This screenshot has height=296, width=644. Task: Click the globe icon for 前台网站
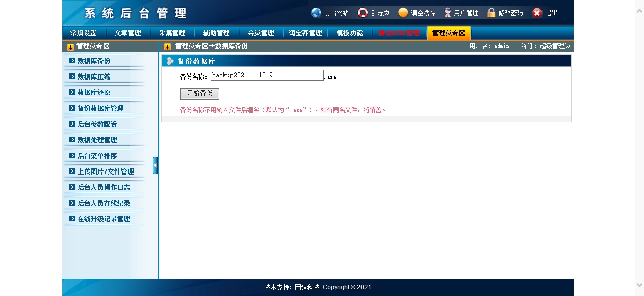pyautogui.click(x=316, y=13)
